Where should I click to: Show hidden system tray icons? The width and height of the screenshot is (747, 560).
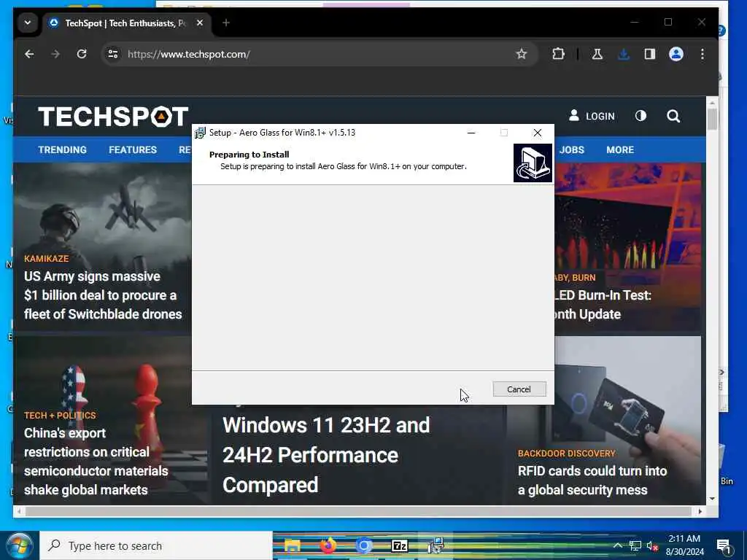[617, 545]
